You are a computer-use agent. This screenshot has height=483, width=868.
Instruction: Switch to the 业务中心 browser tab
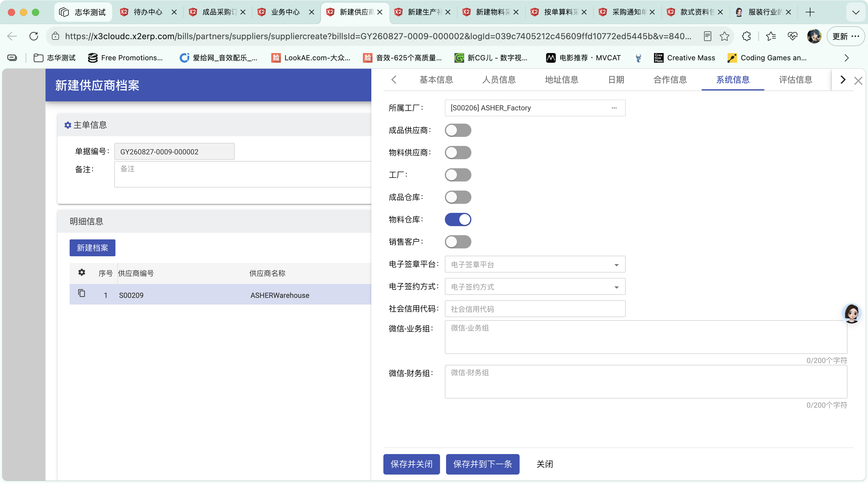[285, 12]
